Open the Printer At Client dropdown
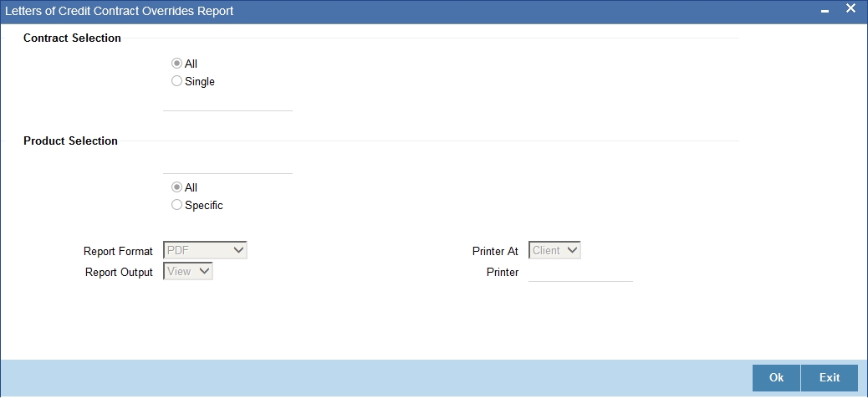868x404 pixels. [554, 250]
